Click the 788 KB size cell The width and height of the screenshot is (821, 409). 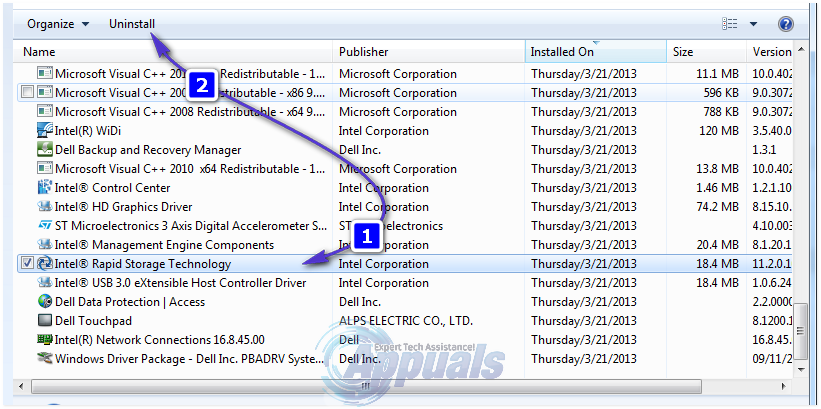pyautogui.click(x=722, y=112)
